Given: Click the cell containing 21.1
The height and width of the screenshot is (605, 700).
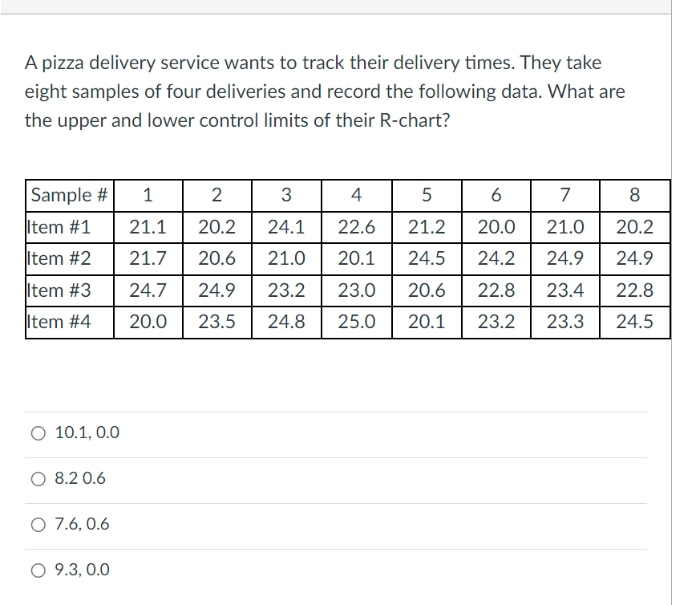Looking at the screenshot, I should click(148, 226).
